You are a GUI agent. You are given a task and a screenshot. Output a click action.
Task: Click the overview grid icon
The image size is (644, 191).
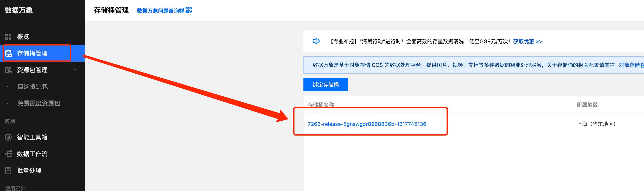(x=8, y=37)
